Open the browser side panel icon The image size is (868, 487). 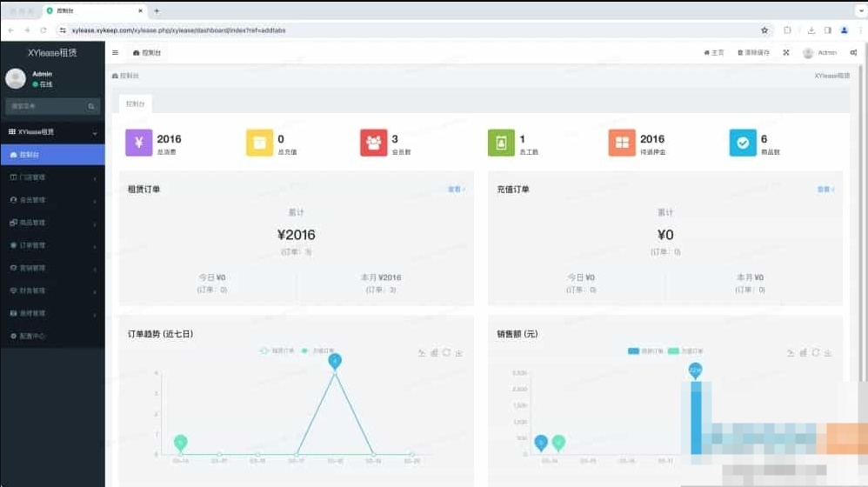pyautogui.click(x=828, y=30)
